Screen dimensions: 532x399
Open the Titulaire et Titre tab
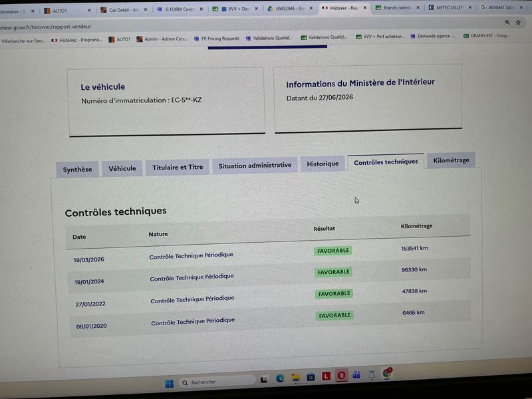pos(178,168)
